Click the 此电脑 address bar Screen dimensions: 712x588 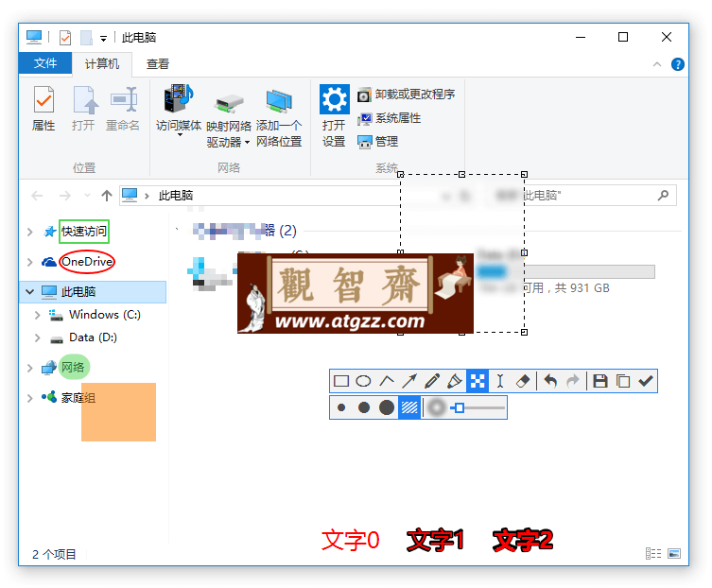259,196
